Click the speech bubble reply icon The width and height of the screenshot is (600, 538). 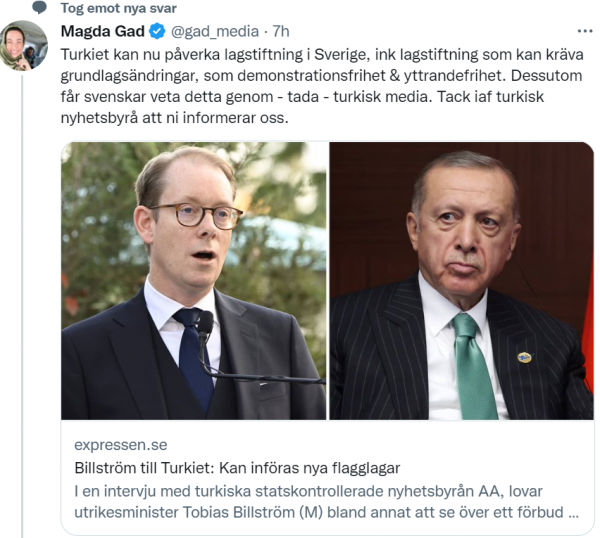39,8
